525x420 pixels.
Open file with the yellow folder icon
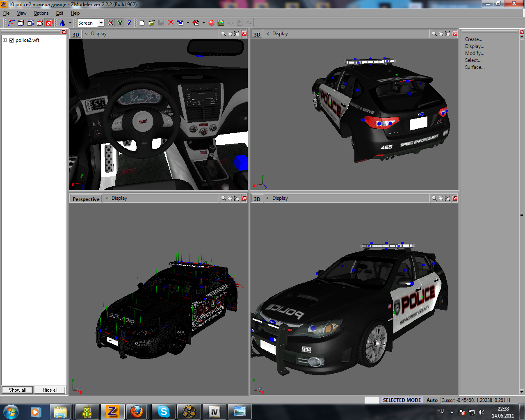[151, 23]
